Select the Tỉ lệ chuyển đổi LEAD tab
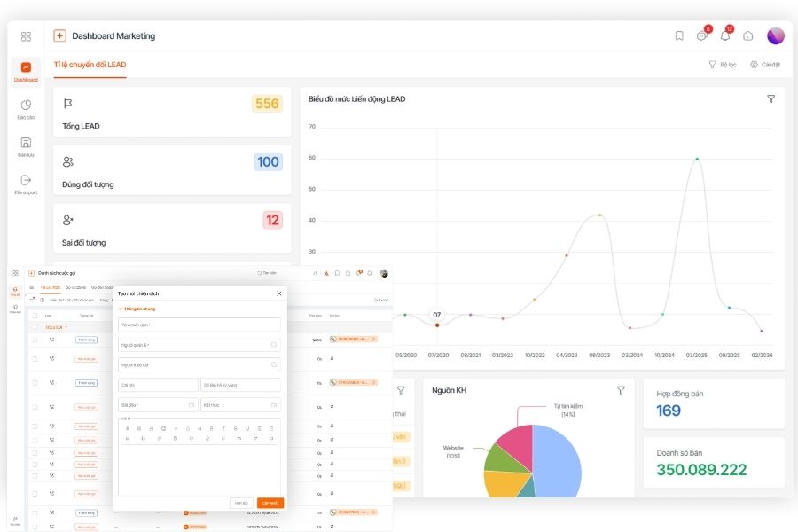Screen dimensions: 798x532 point(90,65)
